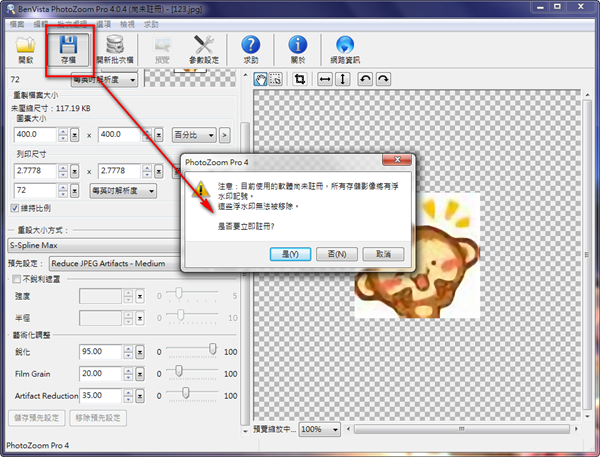Open the 檢視 menu
600x457 pixels.
click(127, 24)
